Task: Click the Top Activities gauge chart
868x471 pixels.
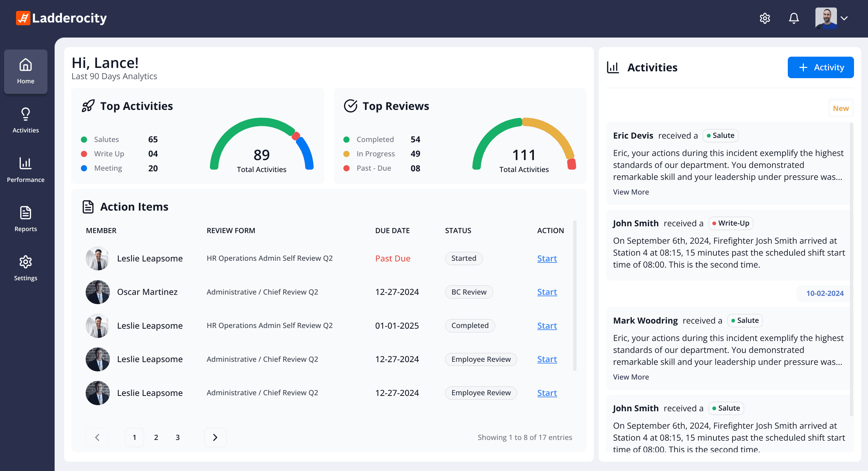Action: pyautogui.click(x=261, y=144)
